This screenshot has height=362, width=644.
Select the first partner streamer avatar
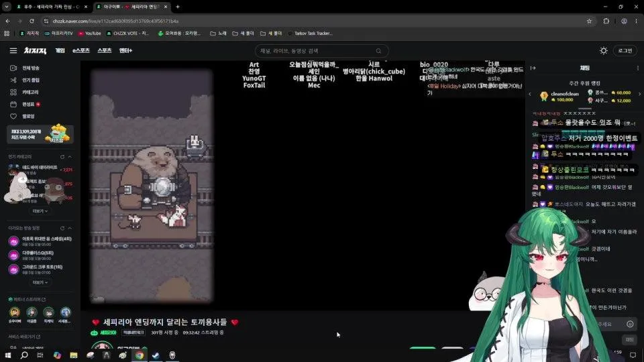point(15,312)
